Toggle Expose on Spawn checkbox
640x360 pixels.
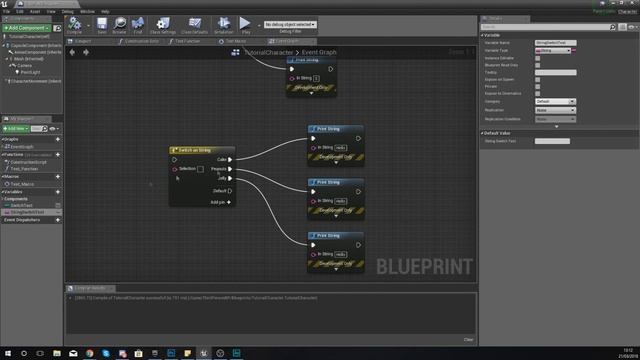point(538,80)
